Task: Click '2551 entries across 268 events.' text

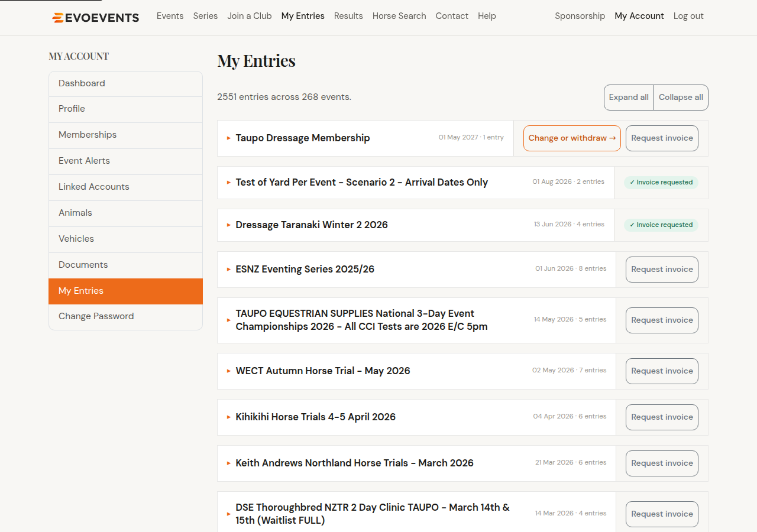Action: point(284,97)
